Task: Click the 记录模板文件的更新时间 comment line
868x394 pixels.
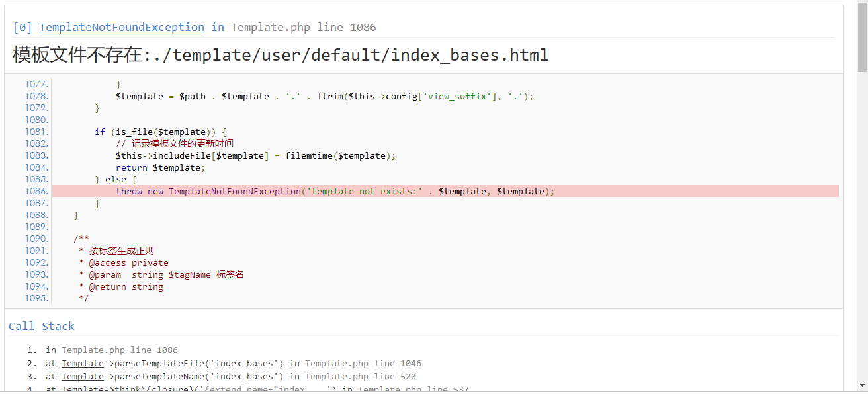Action: (x=175, y=143)
